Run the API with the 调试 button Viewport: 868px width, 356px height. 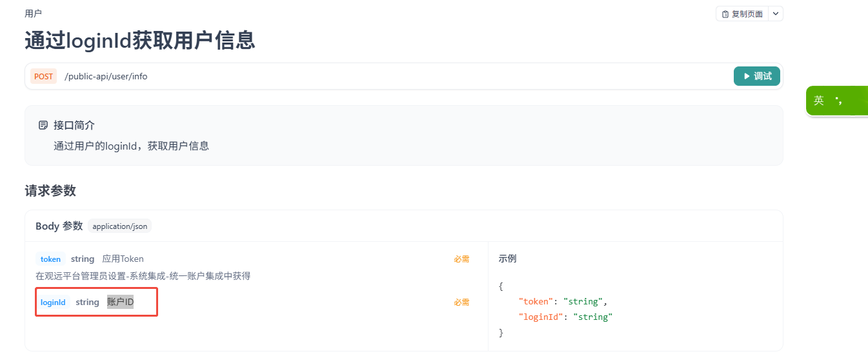[757, 76]
